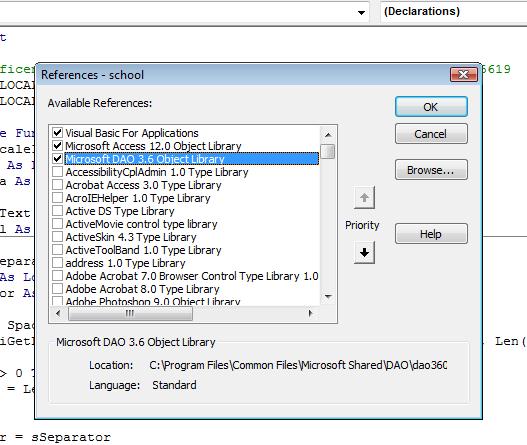Check Active DS Type Library
The height and width of the screenshot is (445, 527).
(x=57, y=211)
